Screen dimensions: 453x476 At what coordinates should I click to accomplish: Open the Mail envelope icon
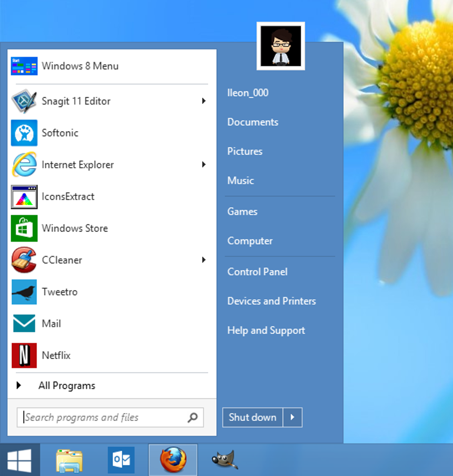click(24, 324)
